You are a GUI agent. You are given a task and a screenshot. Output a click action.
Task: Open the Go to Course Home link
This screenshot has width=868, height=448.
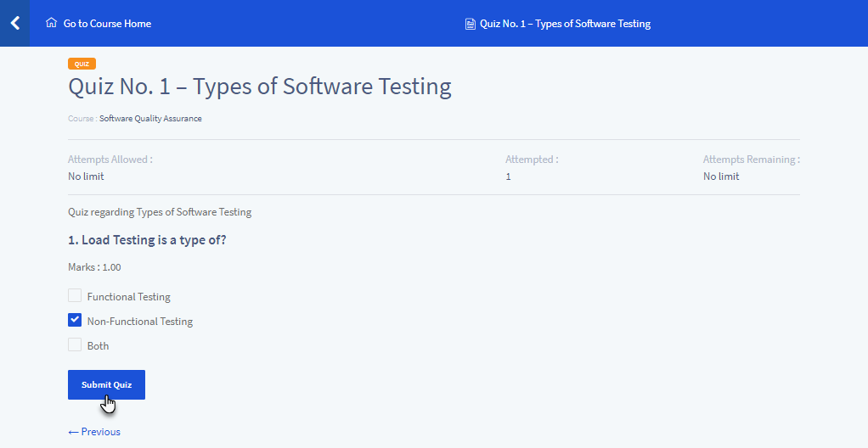[x=107, y=24]
